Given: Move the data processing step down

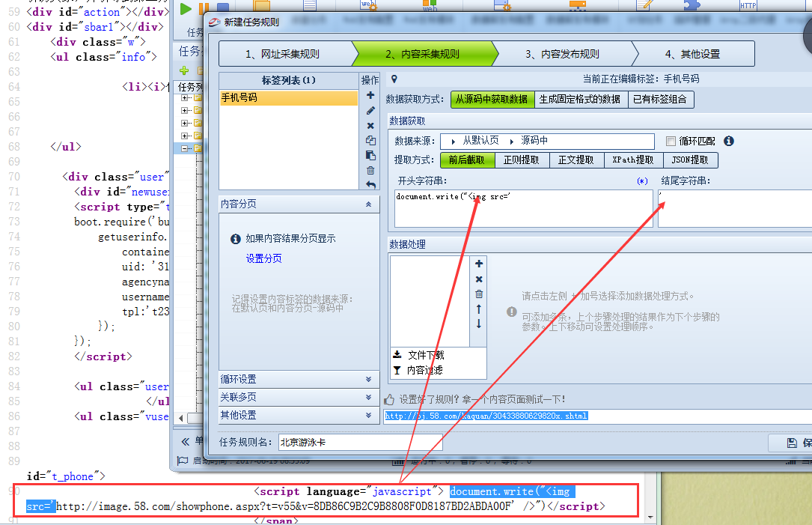Looking at the screenshot, I should 478,324.
